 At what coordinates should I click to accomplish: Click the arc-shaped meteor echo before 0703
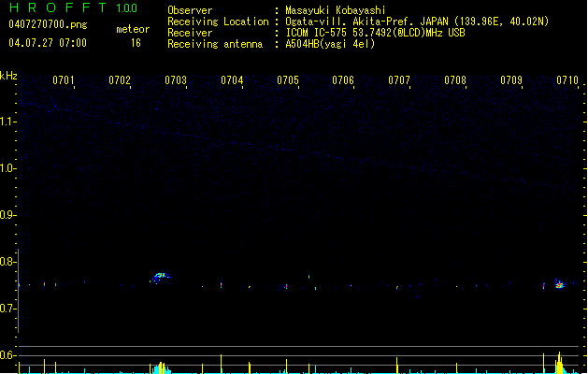click(x=161, y=277)
